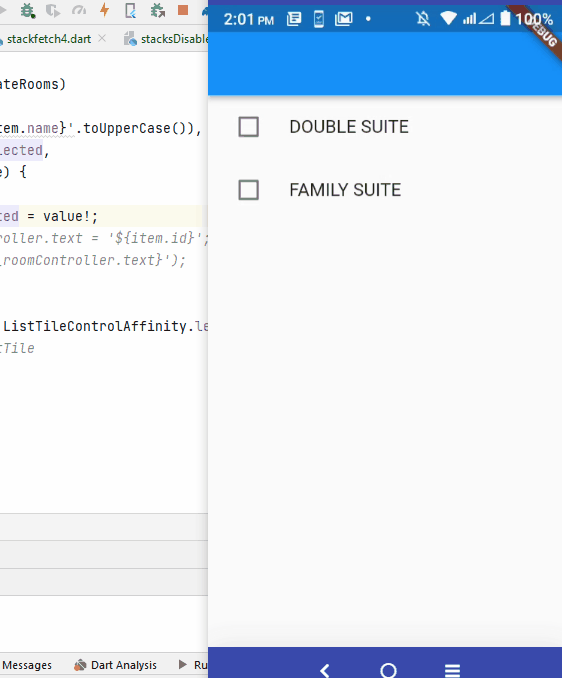Click Attach Debugger to Process icon
562x678 pixels.
157,10
